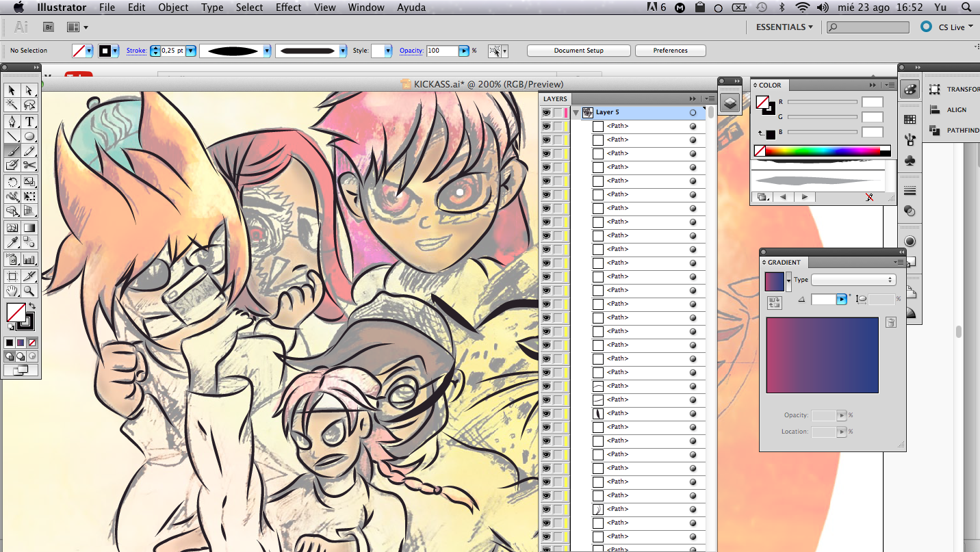Choose the Artboard tool
This screenshot has width=980, height=552.
pyautogui.click(x=12, y=276)
